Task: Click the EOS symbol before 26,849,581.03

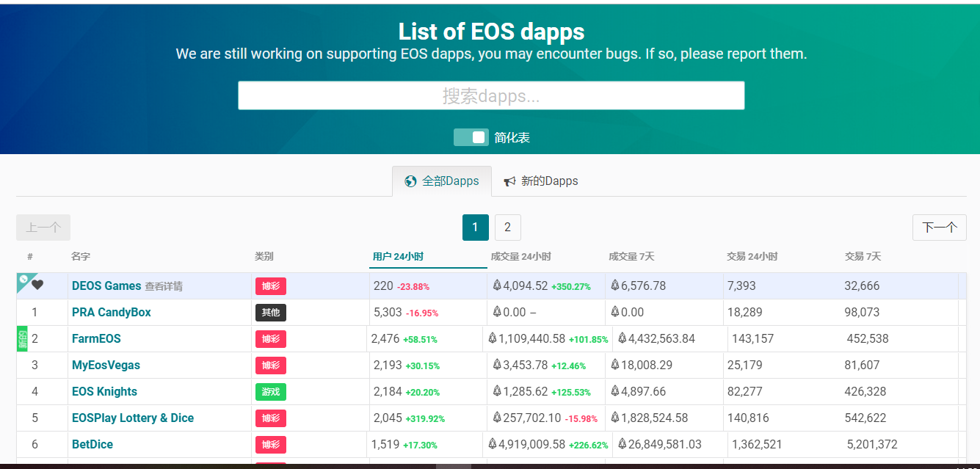Action: pos(623,444)
